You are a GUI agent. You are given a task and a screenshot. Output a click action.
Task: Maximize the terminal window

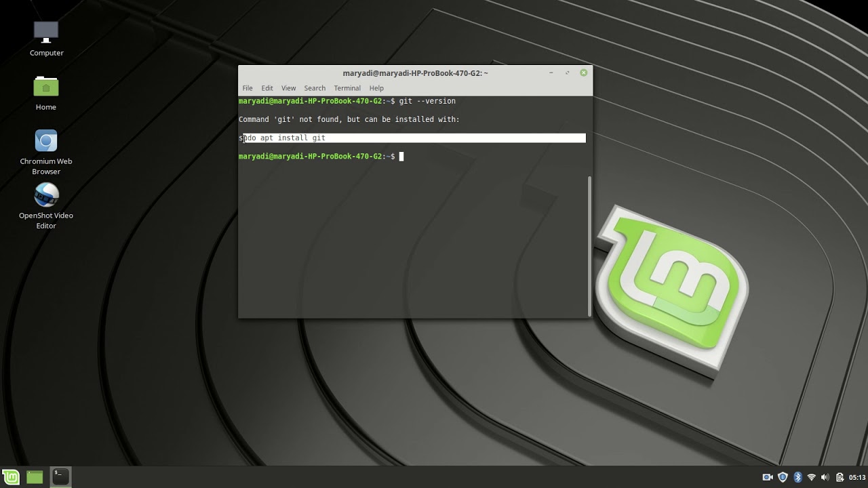pyautogui.click(x=567, y=73)
